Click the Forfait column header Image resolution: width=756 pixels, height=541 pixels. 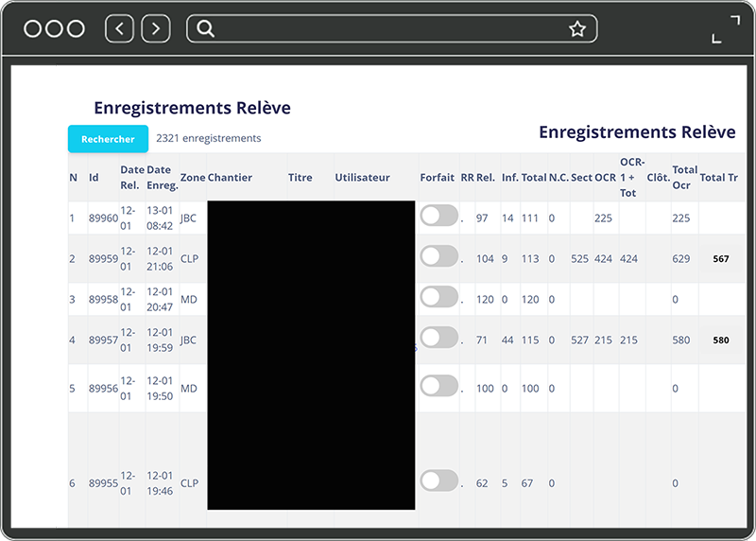click(x=438, y=178)
